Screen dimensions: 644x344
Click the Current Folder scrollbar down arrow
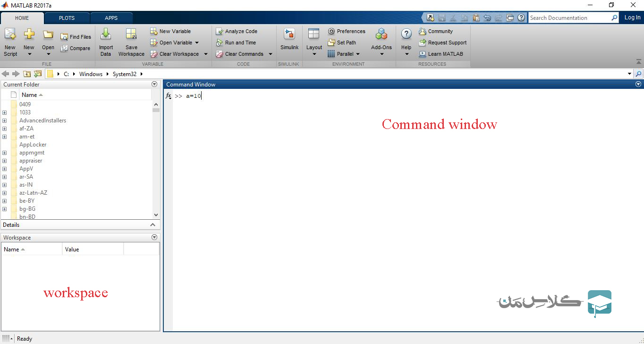156,215
